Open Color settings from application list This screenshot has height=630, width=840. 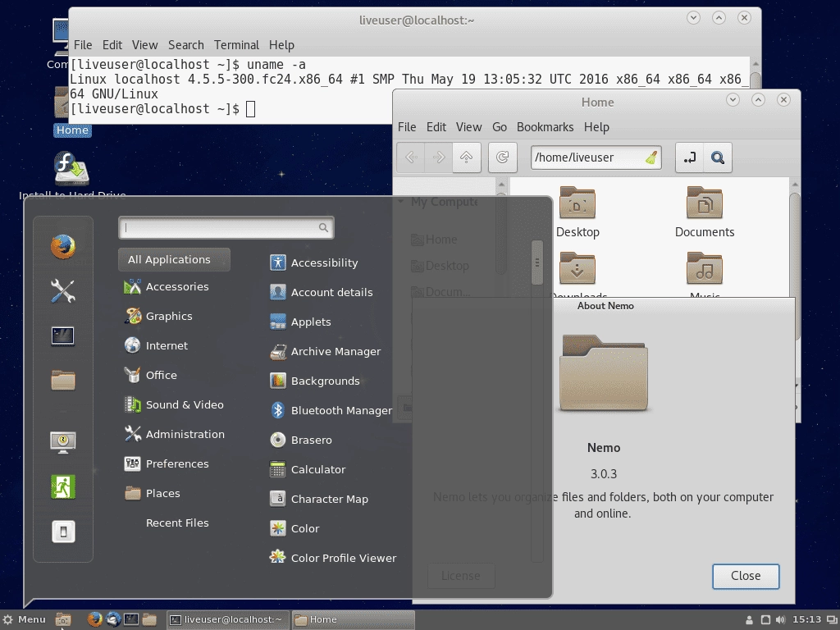click(x=294, y=528)
